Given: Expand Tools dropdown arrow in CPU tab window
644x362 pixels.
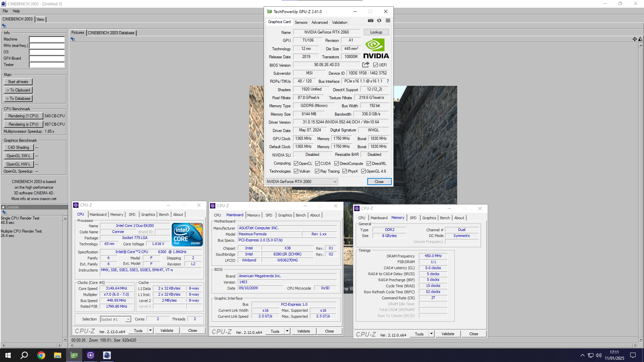Looking at the screenshot, I should (150, 330).
